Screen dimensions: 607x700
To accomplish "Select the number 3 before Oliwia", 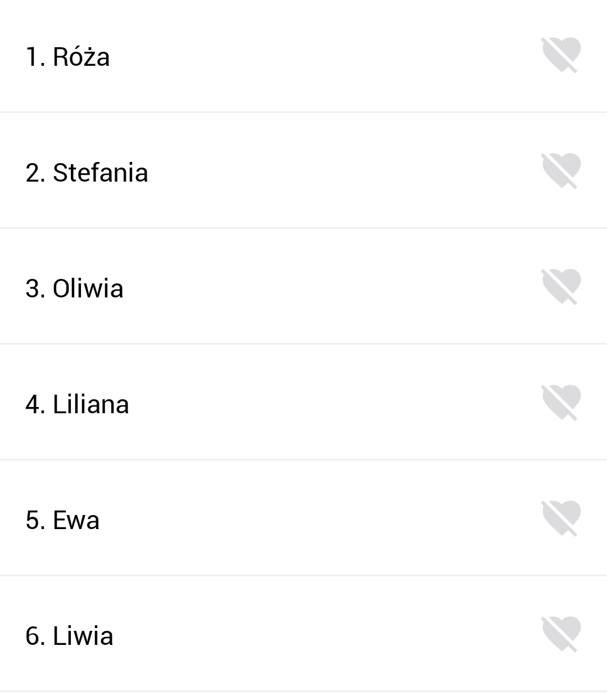I will tap(34, 288).
